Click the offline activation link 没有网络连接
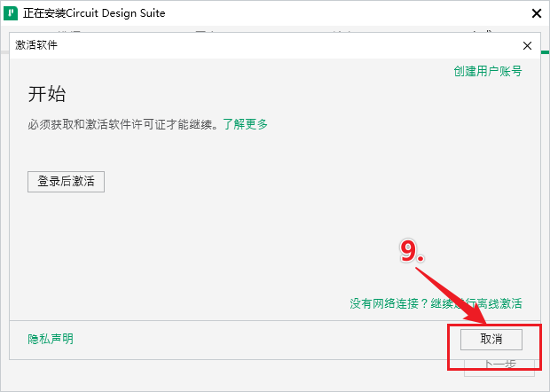Screen dimensions: 550x392 pos(436,303)
